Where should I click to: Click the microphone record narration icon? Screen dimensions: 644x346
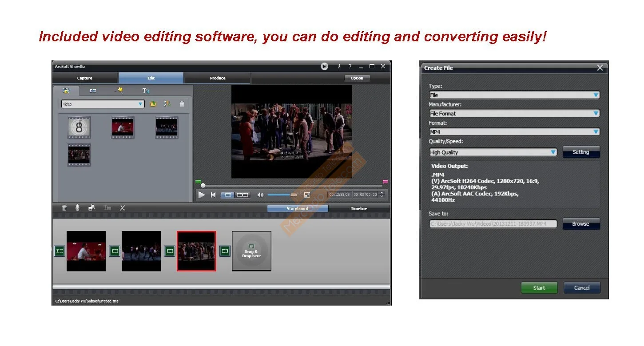[77, 208]
